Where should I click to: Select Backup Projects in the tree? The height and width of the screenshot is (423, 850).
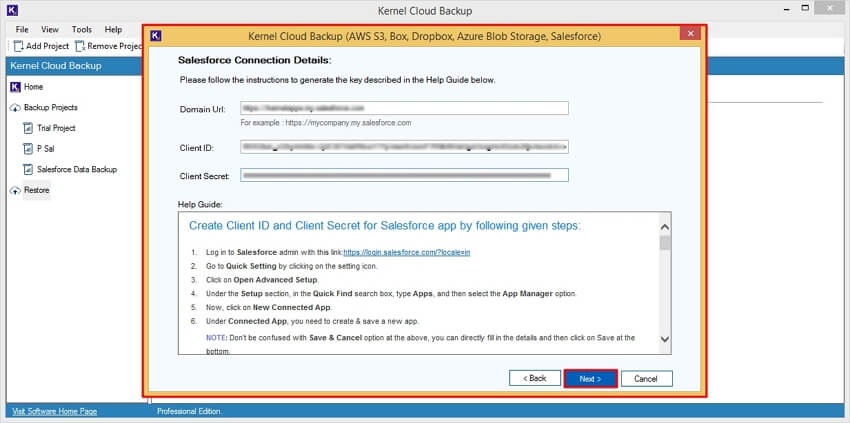pyautogui.click(x=51, y=107)
